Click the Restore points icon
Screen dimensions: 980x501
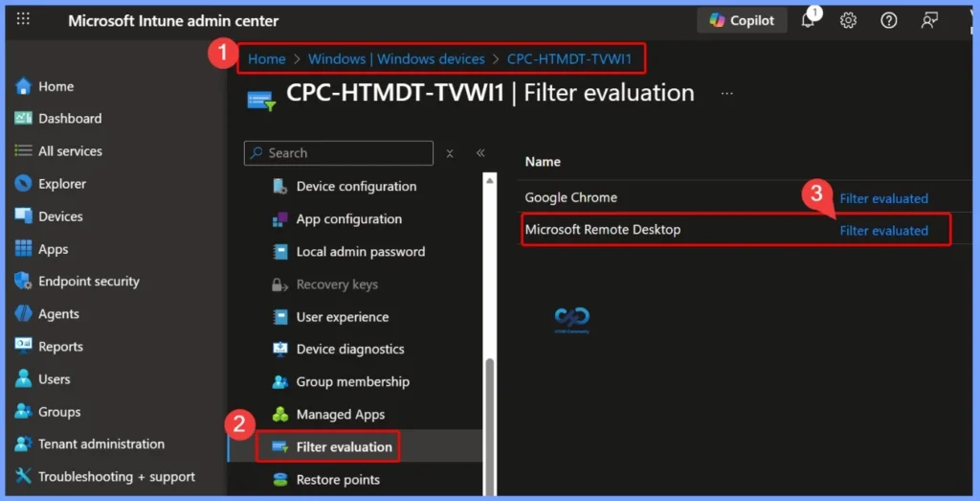(x=280, y=480)
